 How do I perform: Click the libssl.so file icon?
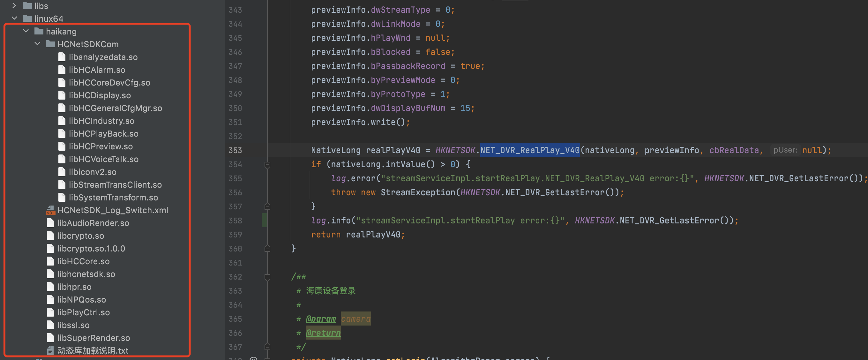50,325
